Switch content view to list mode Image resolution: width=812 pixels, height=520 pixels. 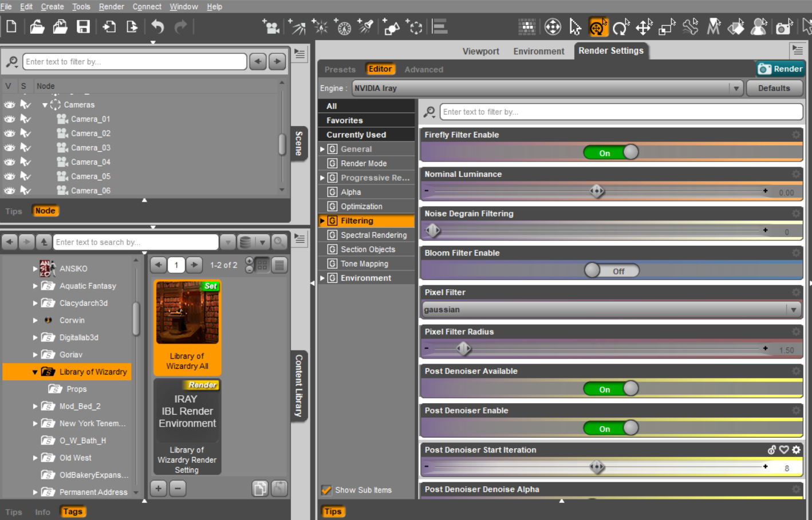(279, 265)
